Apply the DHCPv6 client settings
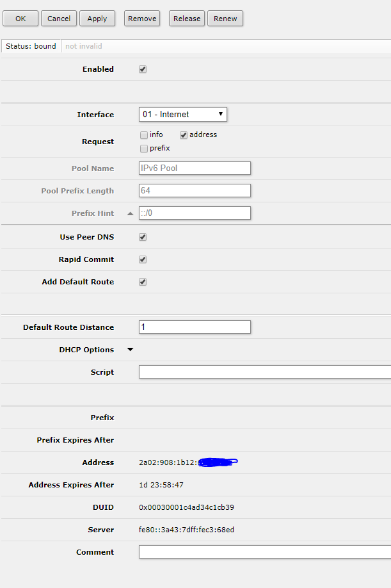Viewport: 391px width, 588px height. point(97,19)
